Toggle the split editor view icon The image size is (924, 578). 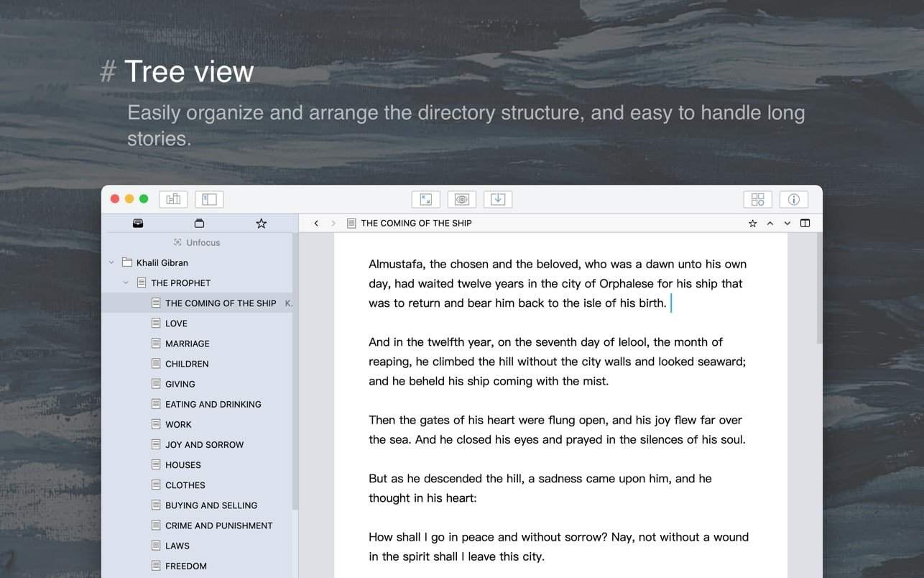(x=805, y=224)
